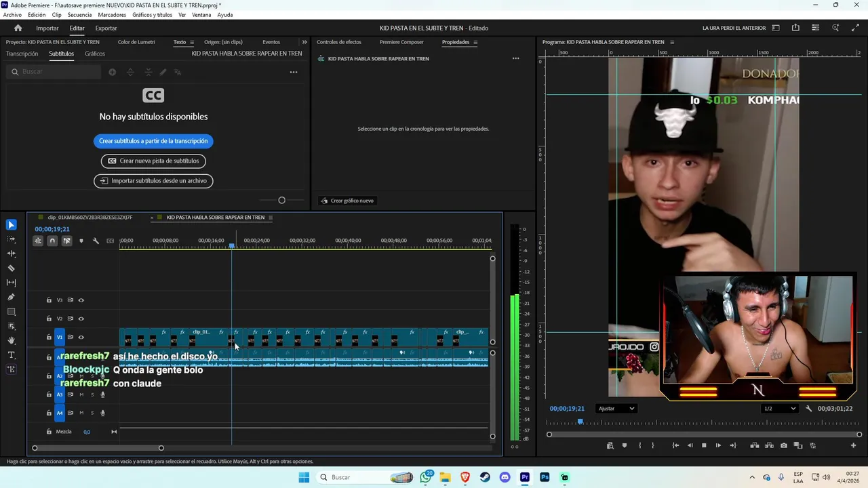This screenshot has height=488, width=868.
Task: Click Comparison View icon in Program monitor
Action: (799, 445)
